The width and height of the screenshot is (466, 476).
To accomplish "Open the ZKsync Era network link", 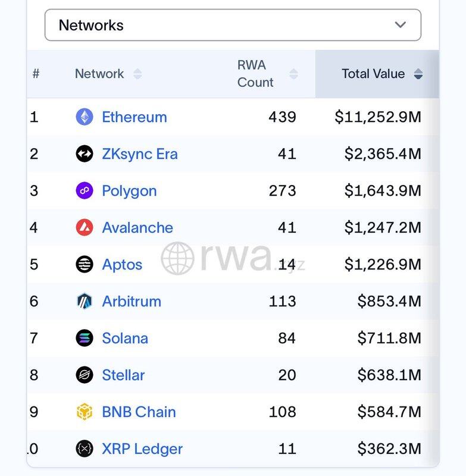I will click(x=140, y=154).
